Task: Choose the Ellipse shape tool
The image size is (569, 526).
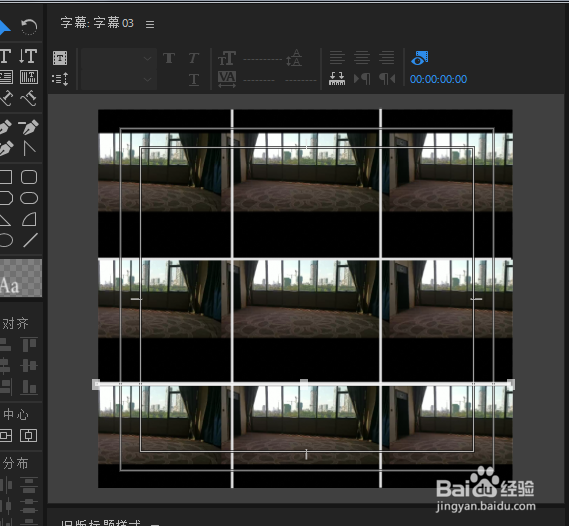Action: [29, 198]
